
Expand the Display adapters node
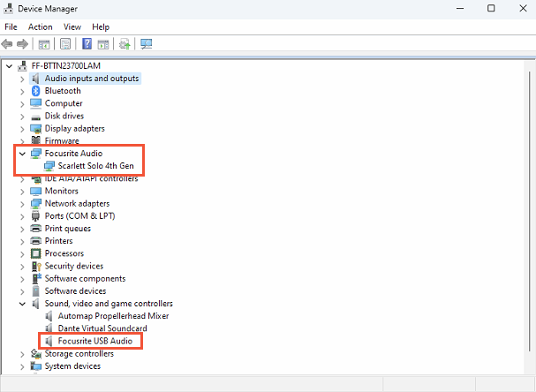click(x=22, y=129)
